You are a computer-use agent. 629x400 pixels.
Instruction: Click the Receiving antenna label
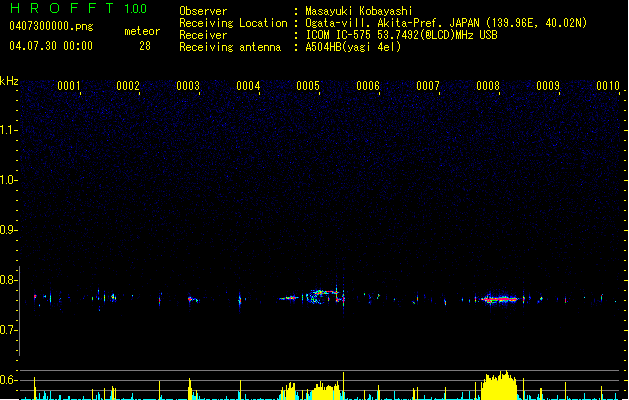(230, 47)
